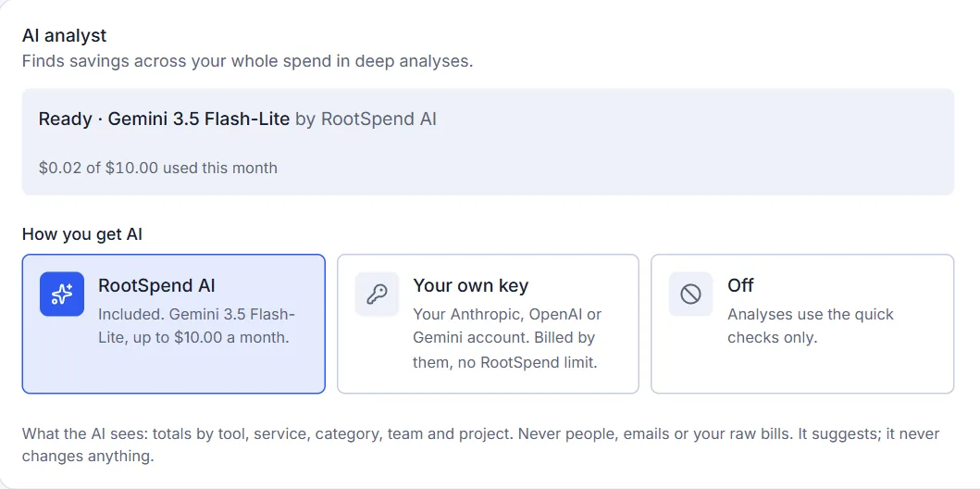980x489 pixels.
Task: Click 'Included. Gemini 3.5 Flash-Lite' description text
Action: [x=197, y=326]
